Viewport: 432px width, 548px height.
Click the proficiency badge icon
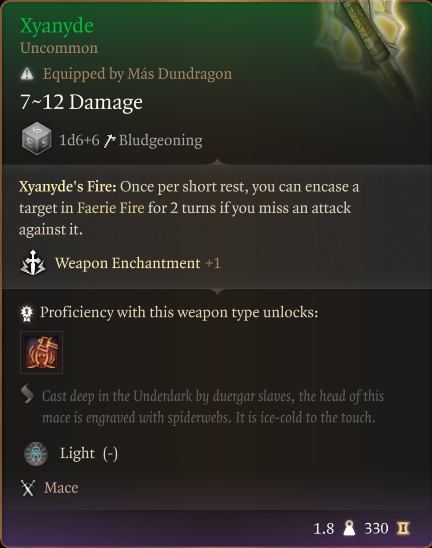(27, 313)
